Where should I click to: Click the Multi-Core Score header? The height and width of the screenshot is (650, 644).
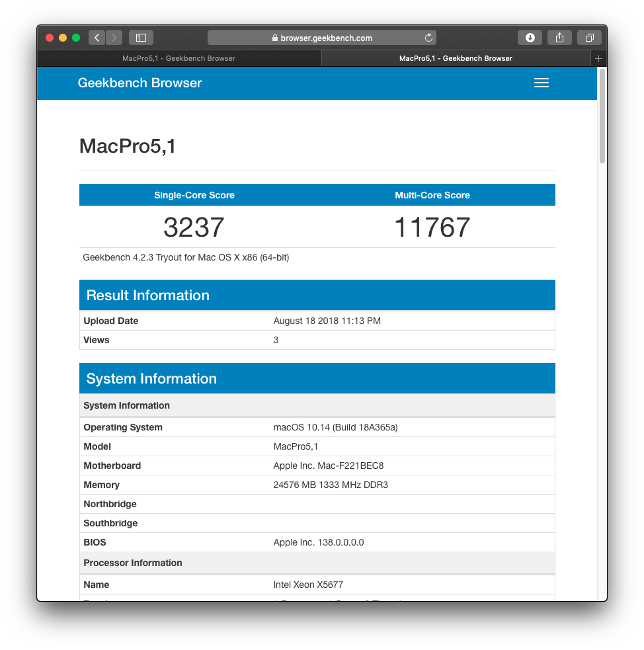click(x=432, y=195)
